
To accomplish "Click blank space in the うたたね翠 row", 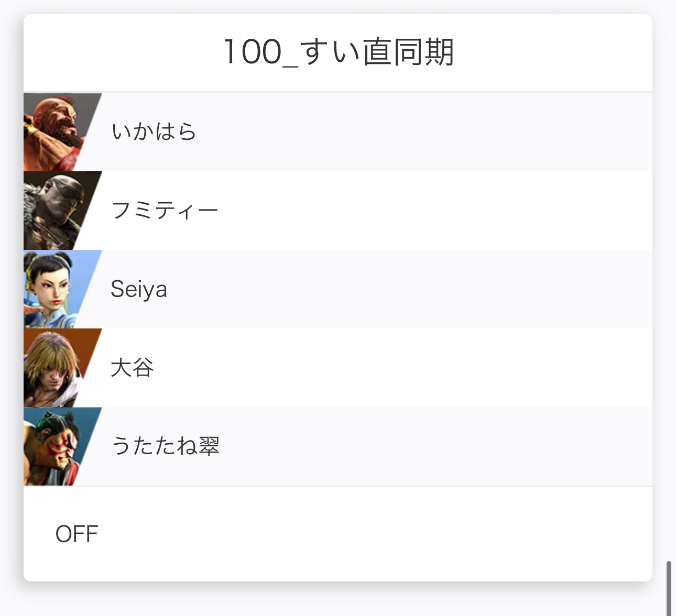I will (x=419, y=446).
